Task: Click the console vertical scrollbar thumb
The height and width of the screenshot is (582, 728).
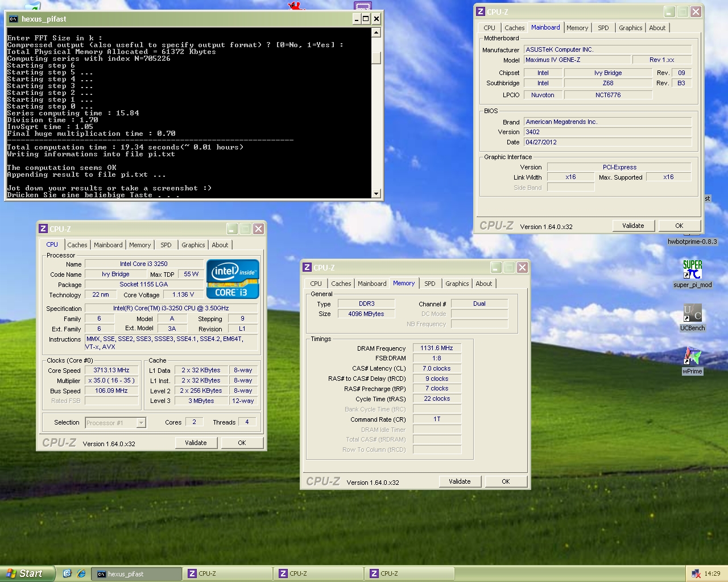Action: tap(376, 58)
